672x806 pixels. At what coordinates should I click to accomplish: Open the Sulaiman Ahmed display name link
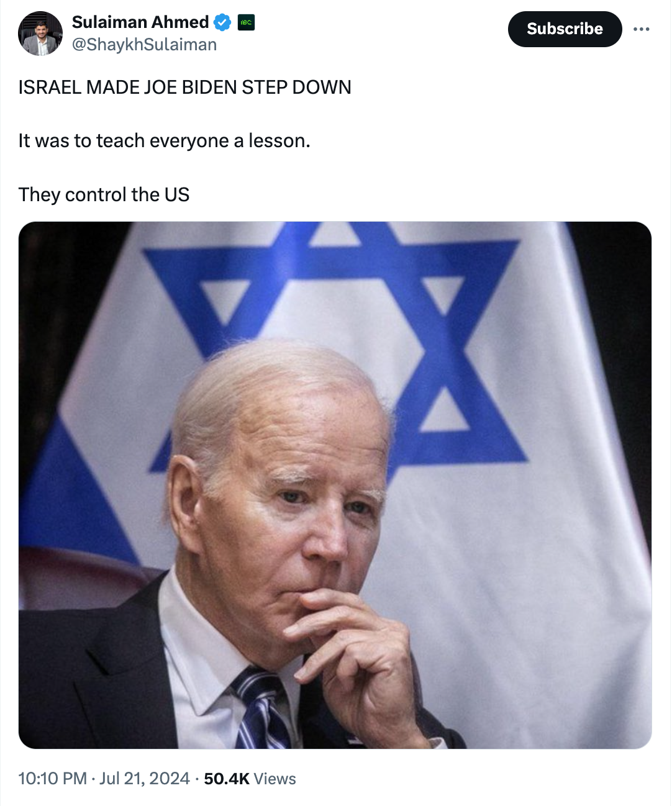[140, 22]
